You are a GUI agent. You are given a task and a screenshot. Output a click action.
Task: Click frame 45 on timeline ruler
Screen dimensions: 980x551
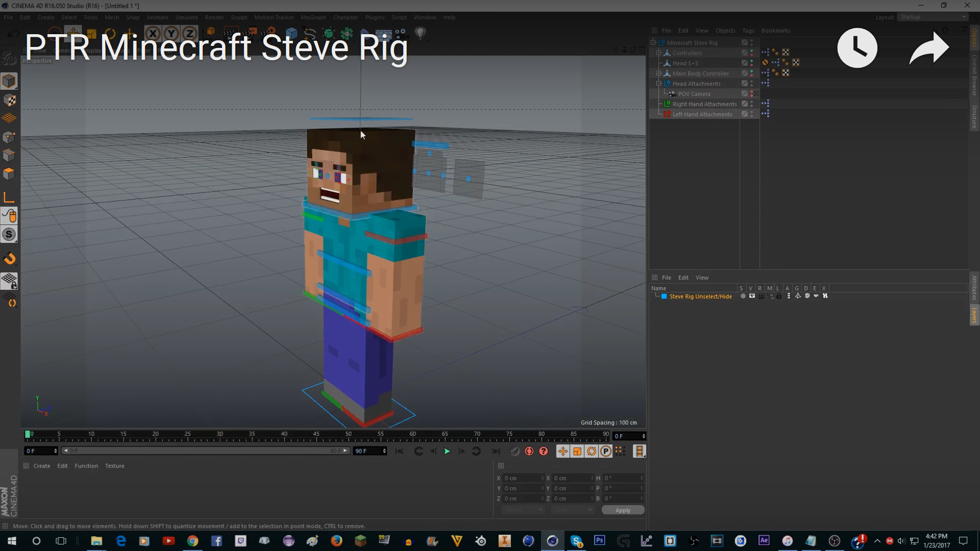(316, 435)
